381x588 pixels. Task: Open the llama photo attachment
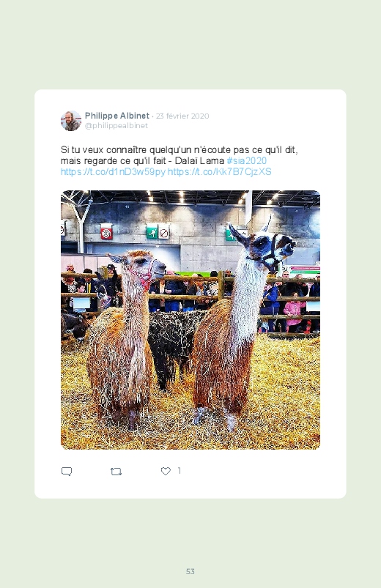click(x=190, y=320)
